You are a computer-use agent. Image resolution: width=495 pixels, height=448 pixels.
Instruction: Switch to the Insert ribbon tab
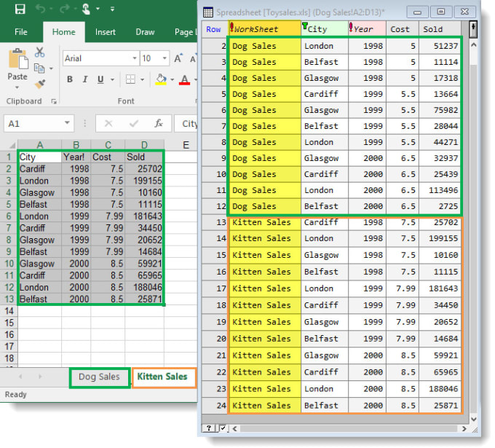(106, 32)
